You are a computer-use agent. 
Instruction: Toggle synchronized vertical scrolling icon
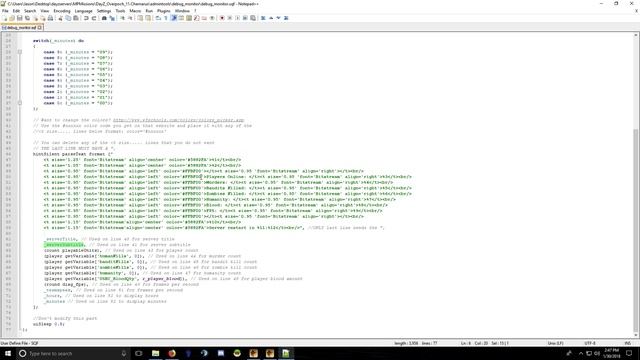pos(140,18)
